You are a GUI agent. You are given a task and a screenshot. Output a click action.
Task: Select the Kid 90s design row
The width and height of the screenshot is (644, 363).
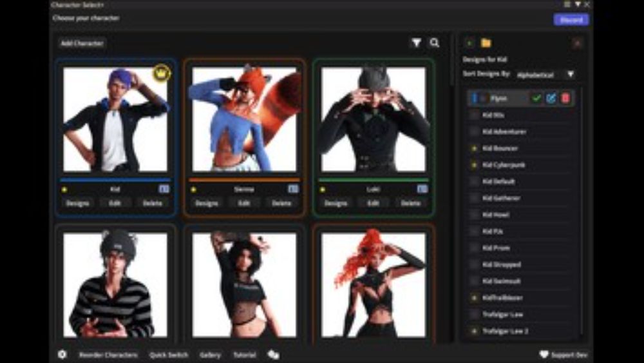pyautogui.click(x=521, y=115)
